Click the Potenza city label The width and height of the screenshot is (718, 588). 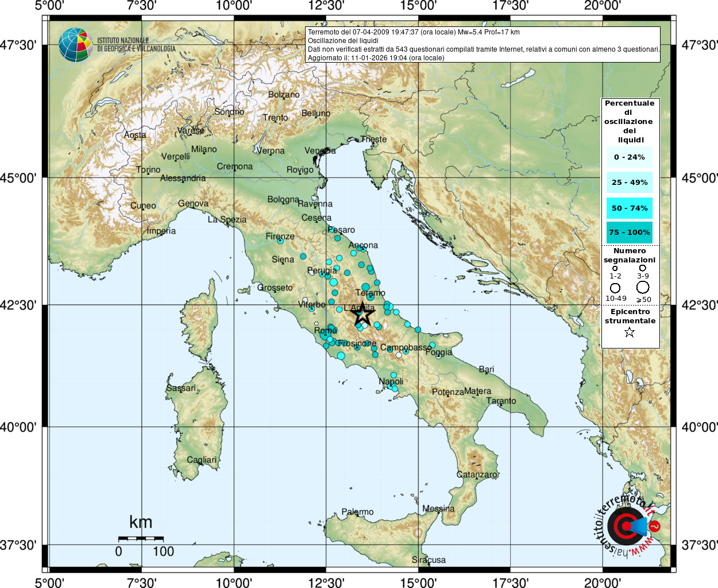click(x=447, y=392)
